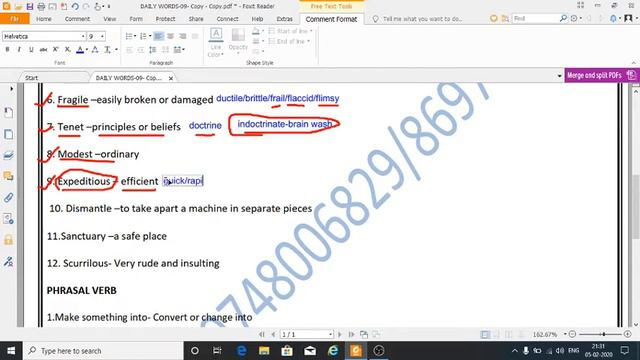Screen dimensions: 640x360
Task: Open the font color dropdown arrow
Action: point(87,50)
